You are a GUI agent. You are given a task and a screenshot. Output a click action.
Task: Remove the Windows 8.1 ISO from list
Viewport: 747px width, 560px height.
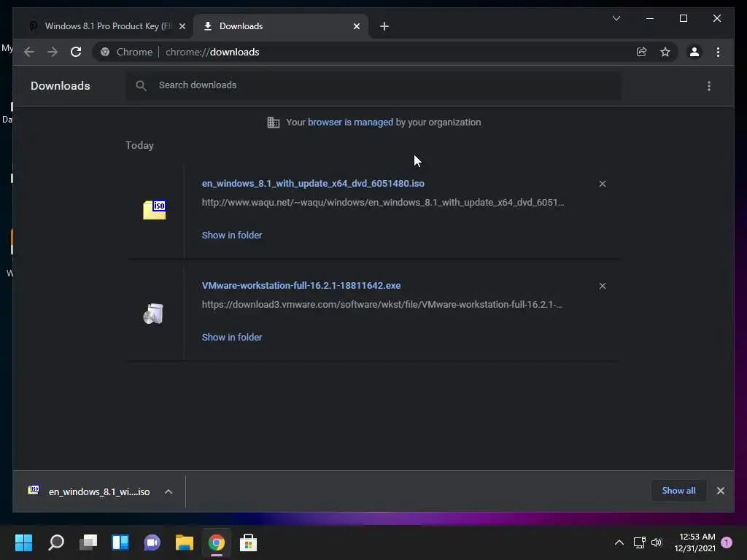(602, 184)
